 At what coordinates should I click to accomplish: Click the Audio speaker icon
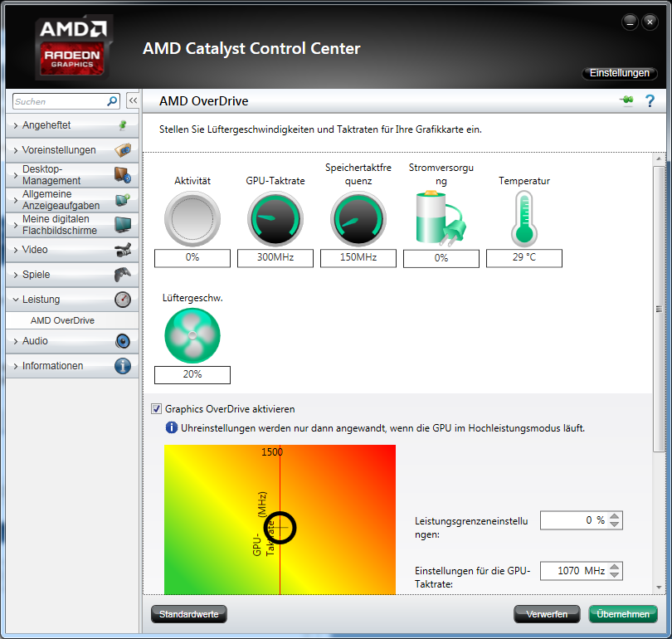(x=123, y=341)
